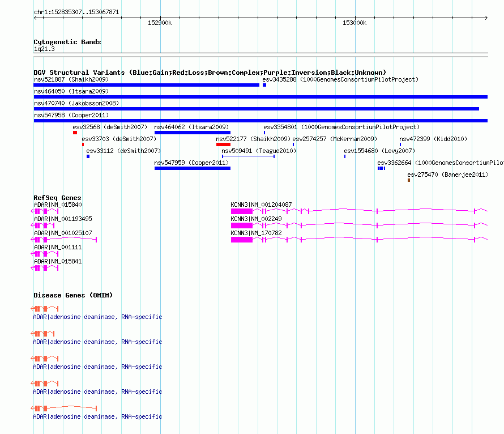Click the red nsv522177 loss bar
The width and height of the screenshot is (504, 434).
point(223,144)
